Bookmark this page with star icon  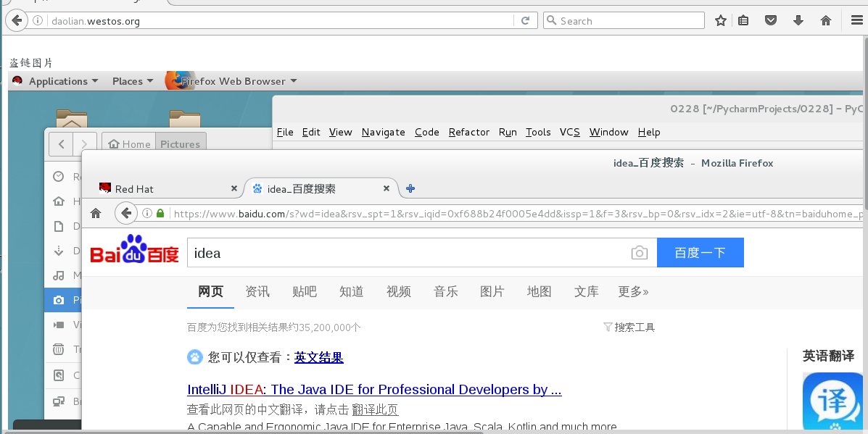(x=720, y=20)
